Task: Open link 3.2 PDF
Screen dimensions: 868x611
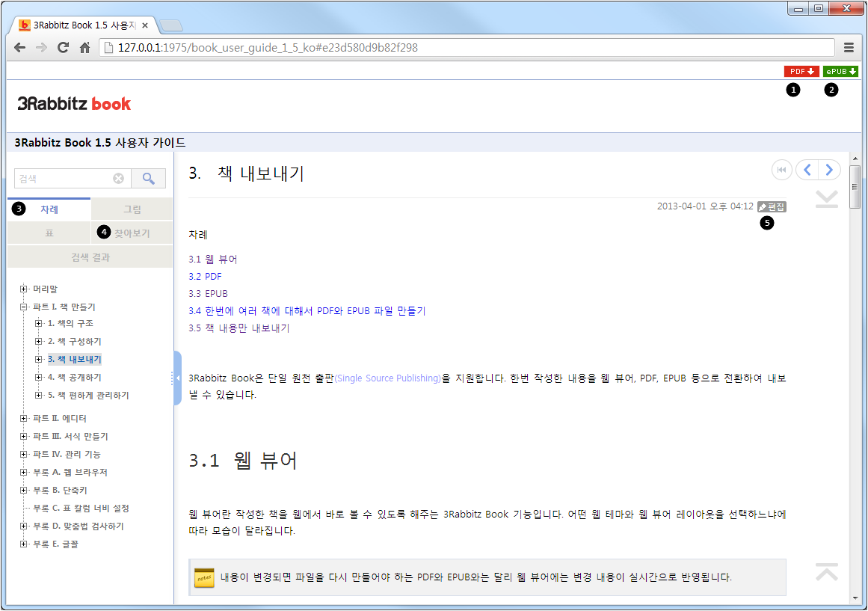Action: click(x=205, y=277)
